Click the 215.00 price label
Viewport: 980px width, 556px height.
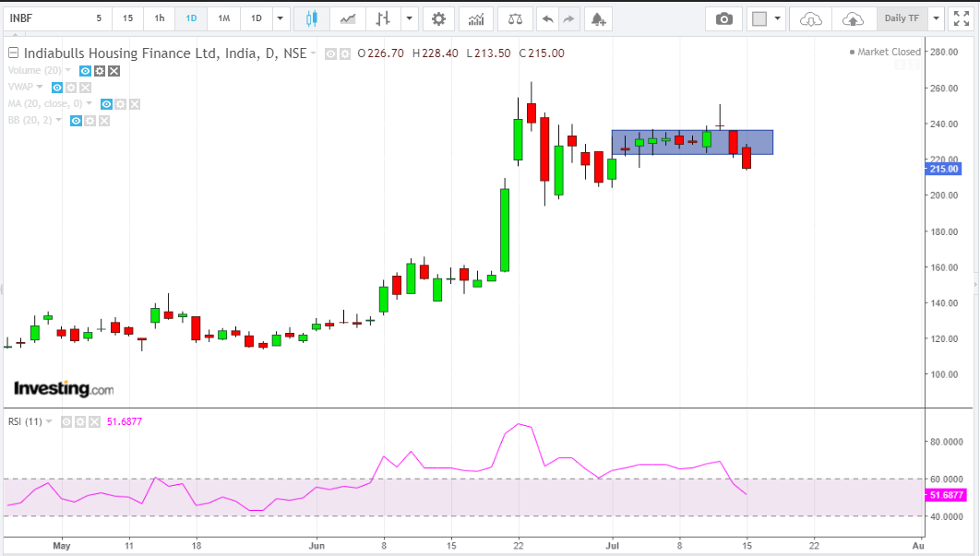pos(944,169)
